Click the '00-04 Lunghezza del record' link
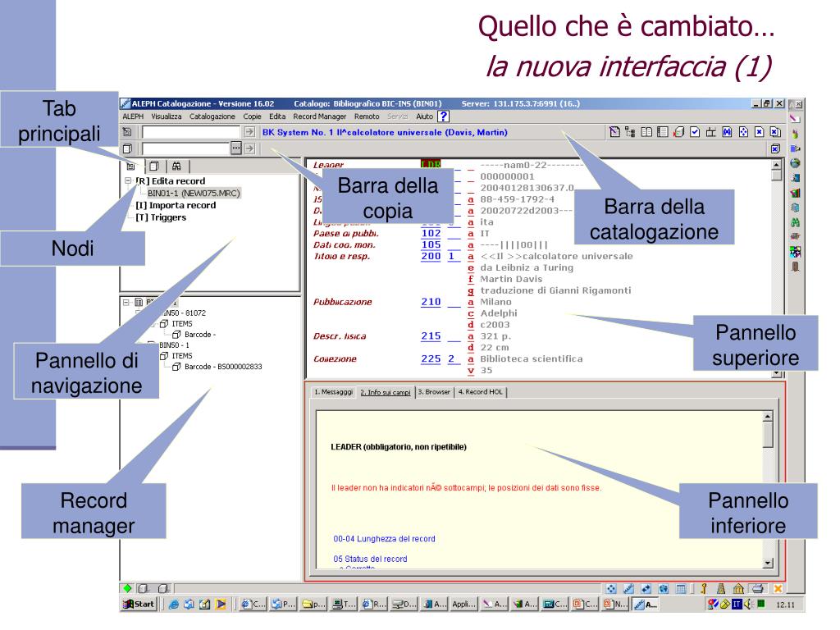This screenshot has width=840, height=630. [x=384, y=539]
